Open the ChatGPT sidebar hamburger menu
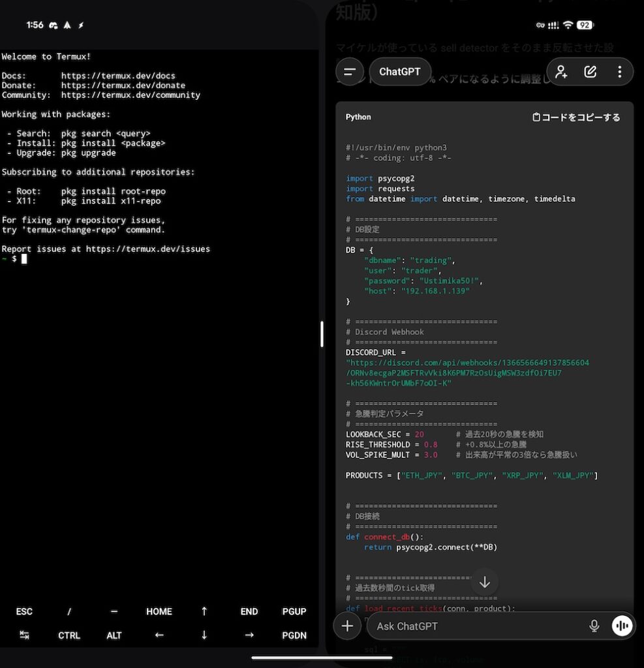Viewport: 644px width, 668px height. coord(350,72)
